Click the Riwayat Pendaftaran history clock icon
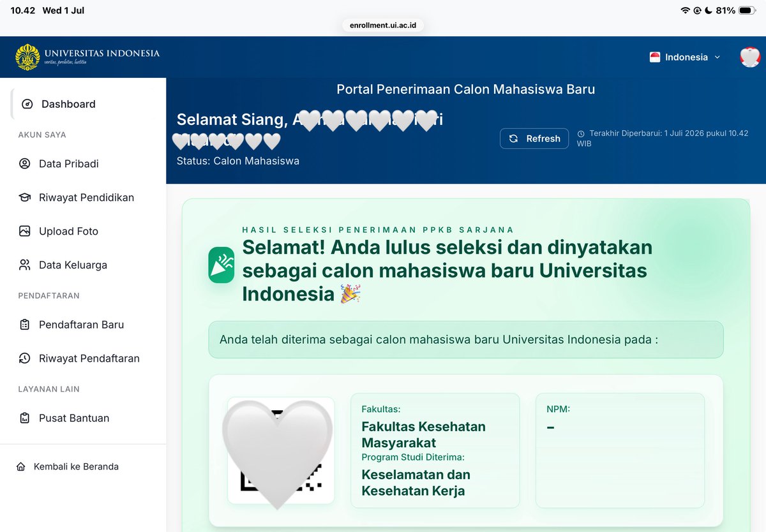The image size is (766, 532). coord(25,358)
